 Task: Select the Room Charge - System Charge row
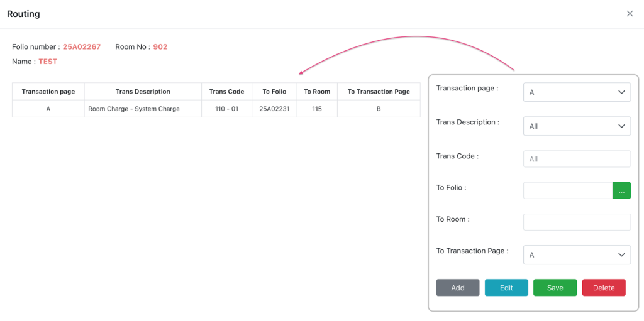134,109
